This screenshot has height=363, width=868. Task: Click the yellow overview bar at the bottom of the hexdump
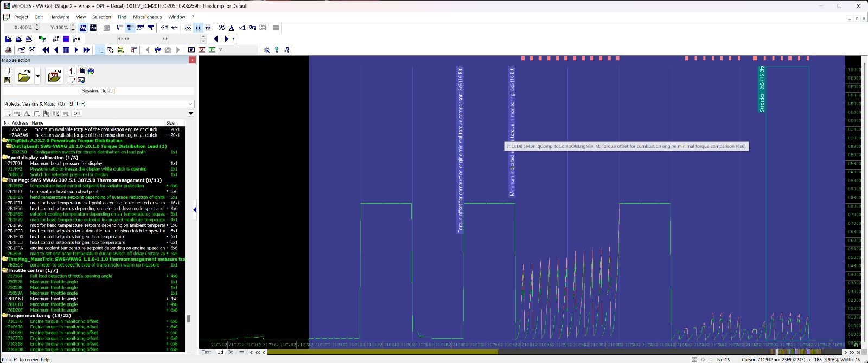pos(383,352)
